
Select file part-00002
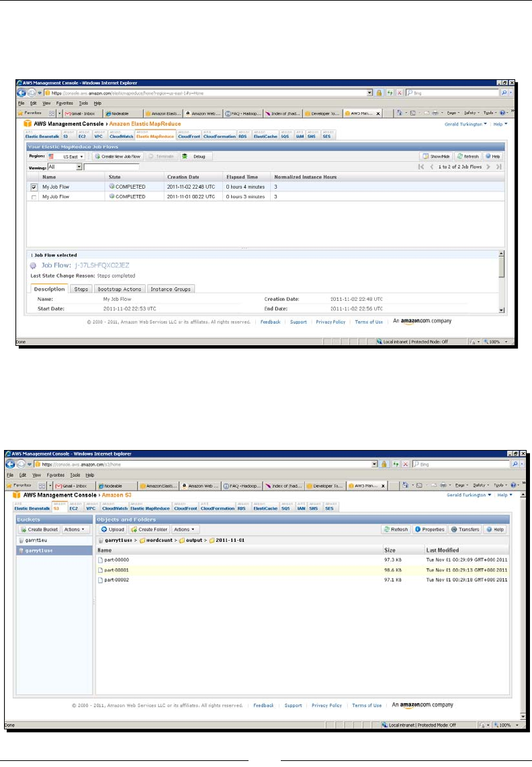click(116, 580)
